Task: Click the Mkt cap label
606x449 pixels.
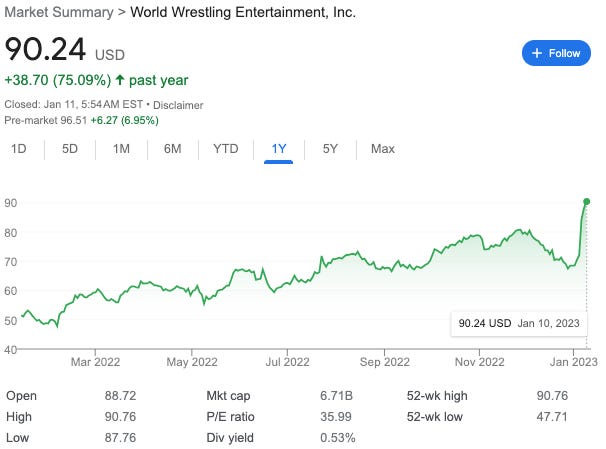Action: coord(228,396)
